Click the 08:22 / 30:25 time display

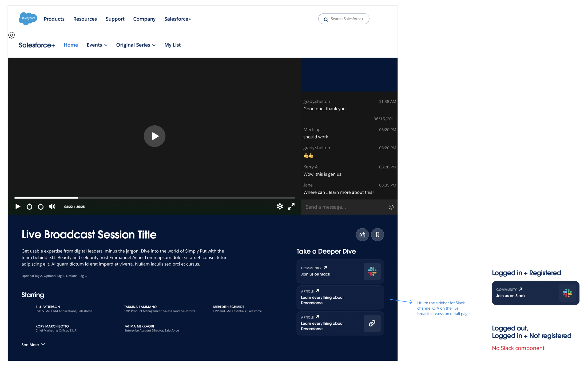[x=75, y=207]
